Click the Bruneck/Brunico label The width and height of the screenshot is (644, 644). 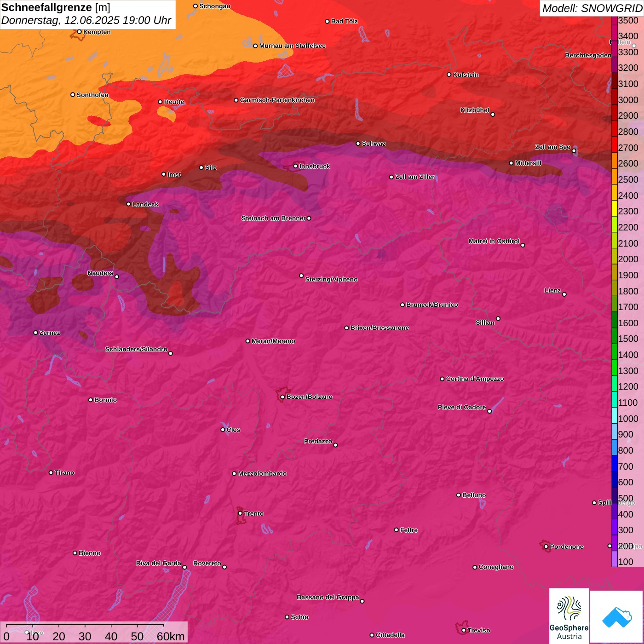tap(432, 305)
